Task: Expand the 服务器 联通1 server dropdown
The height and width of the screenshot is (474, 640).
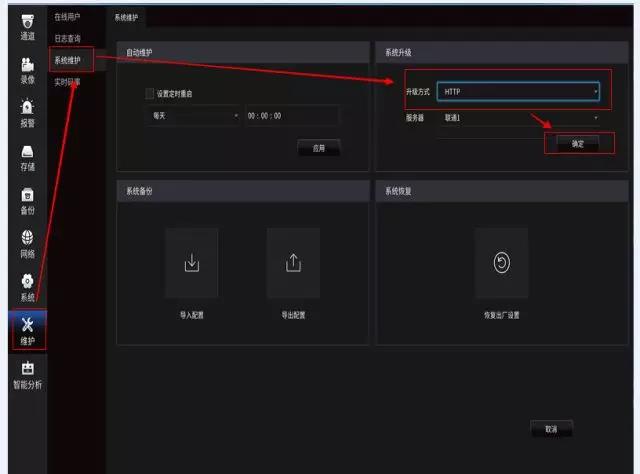Action: [x=518, y=117]
